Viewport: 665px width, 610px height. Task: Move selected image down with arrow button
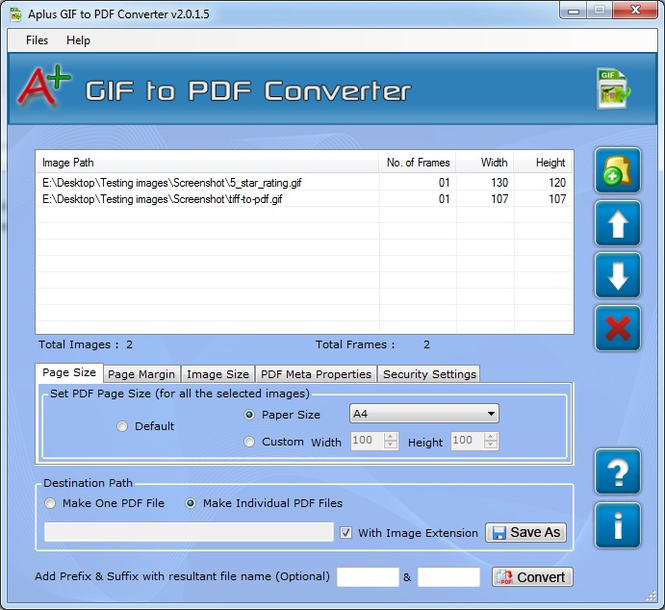[x=618, y=276]
